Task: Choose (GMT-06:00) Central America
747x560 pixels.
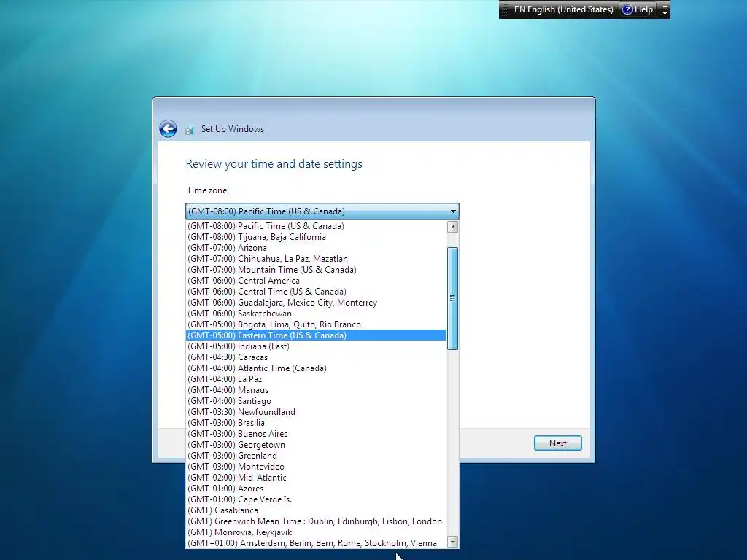Action: (316, 281)
